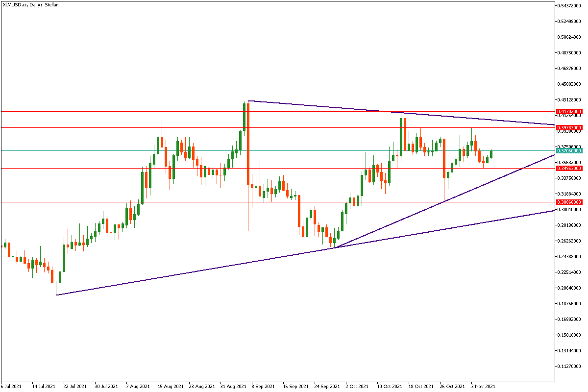Select the red 0.41702000 price label

click(569, 112)
